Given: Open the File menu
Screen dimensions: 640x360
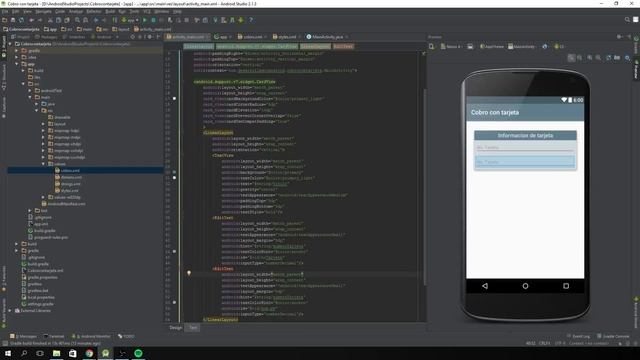Looking at the screenshot, I should click(x=5, y=11).
